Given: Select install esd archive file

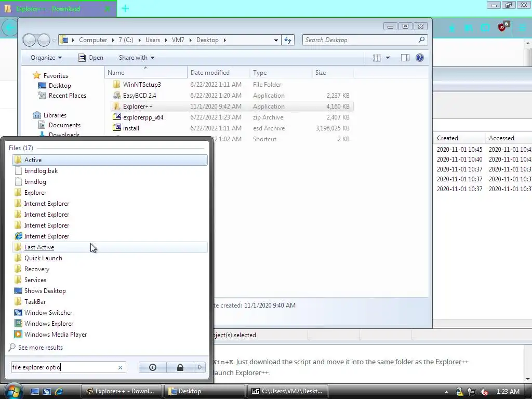Looking at the screenshot, I should [131, 128].
